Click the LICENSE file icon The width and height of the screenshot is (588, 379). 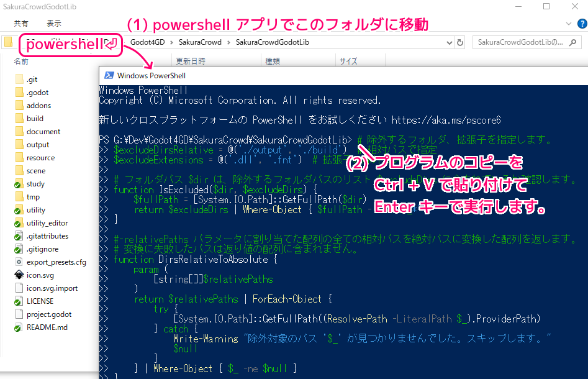19,301
